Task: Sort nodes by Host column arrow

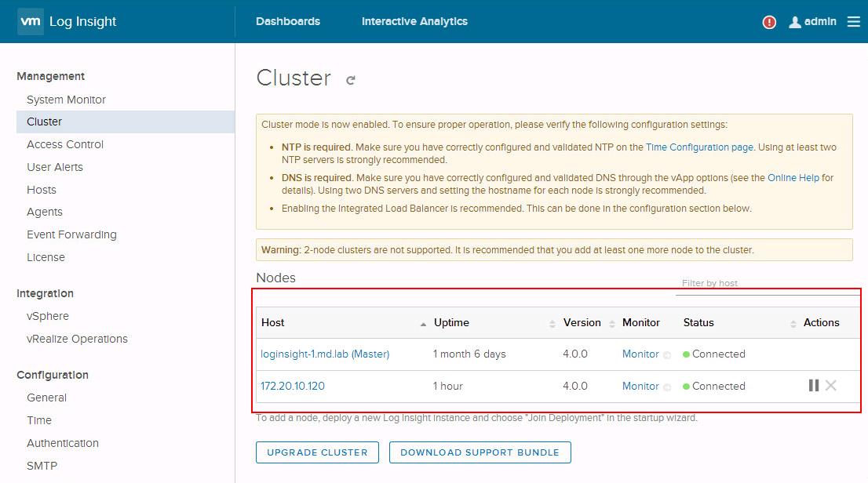Action: point(424,323)
